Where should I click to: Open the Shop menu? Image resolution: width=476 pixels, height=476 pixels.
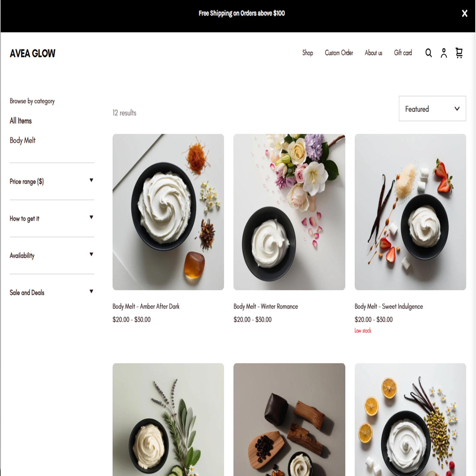click(307, 53)
